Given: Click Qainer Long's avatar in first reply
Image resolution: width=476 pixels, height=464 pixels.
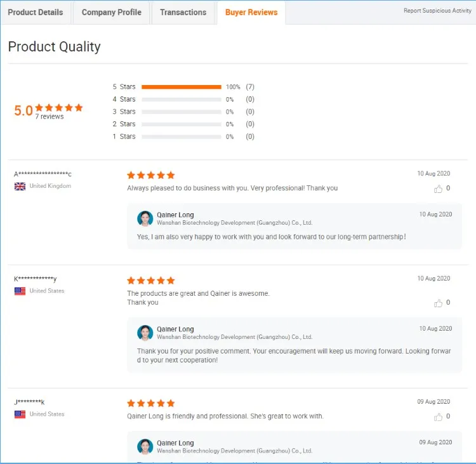Looking at the screenshot, I should 145,218.
